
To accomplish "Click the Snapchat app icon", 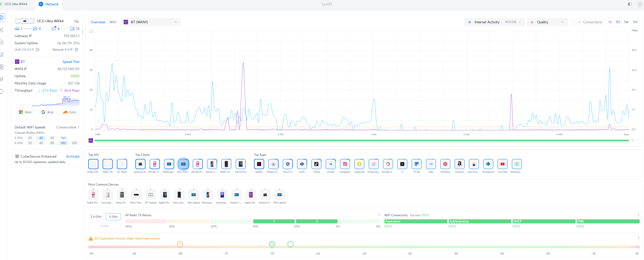I will pos(359,164).
